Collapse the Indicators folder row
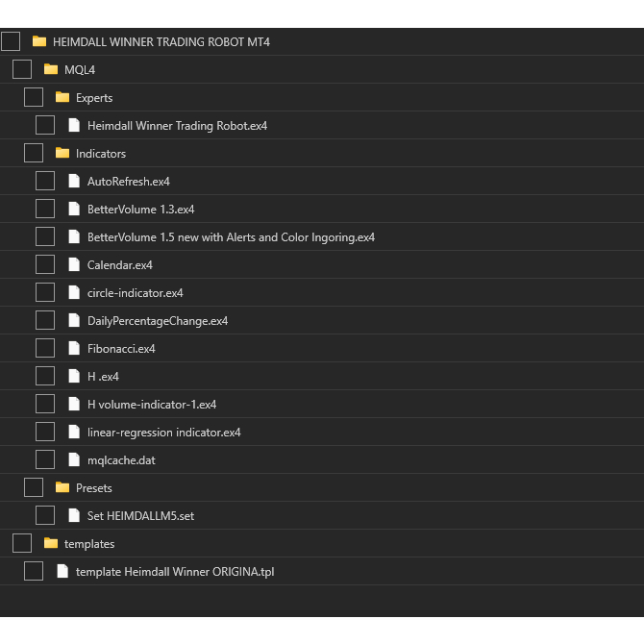Screen dimensions: 644x644 click(100, 153)
